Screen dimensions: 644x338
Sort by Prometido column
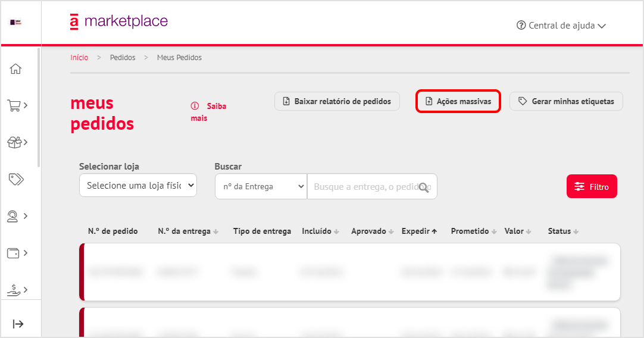tap(474, 231)
